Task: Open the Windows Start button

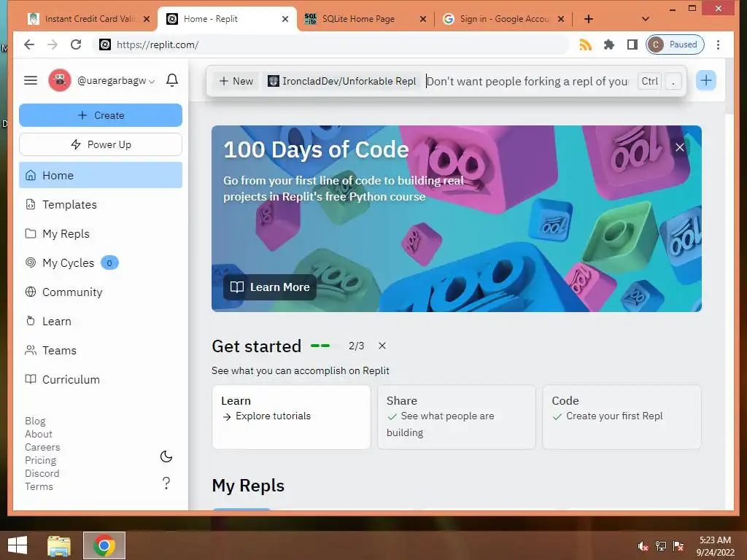Action: [x=18, y=545]
